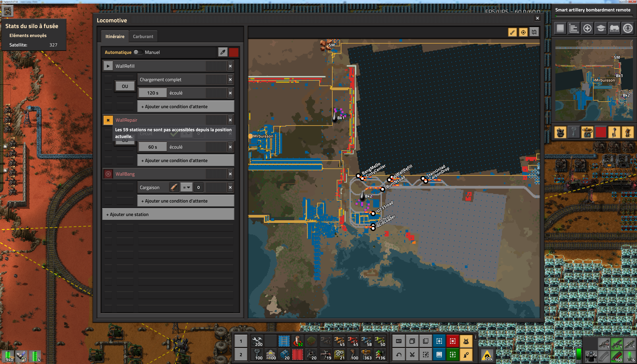
Task: Click the map view icon in Locomotive window
Action: point(534,32)
